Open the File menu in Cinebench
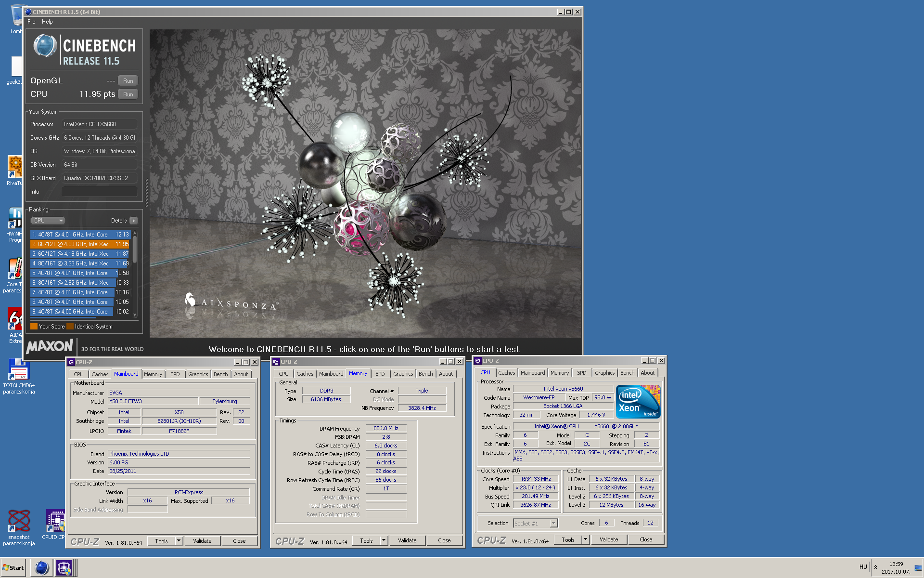The image size is (924, 578). click(31, 22)
